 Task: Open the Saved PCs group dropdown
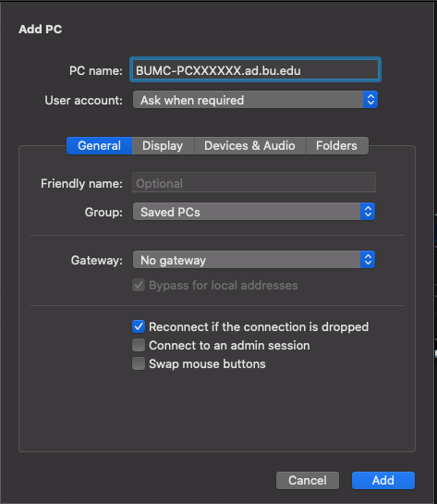[254, 212]
